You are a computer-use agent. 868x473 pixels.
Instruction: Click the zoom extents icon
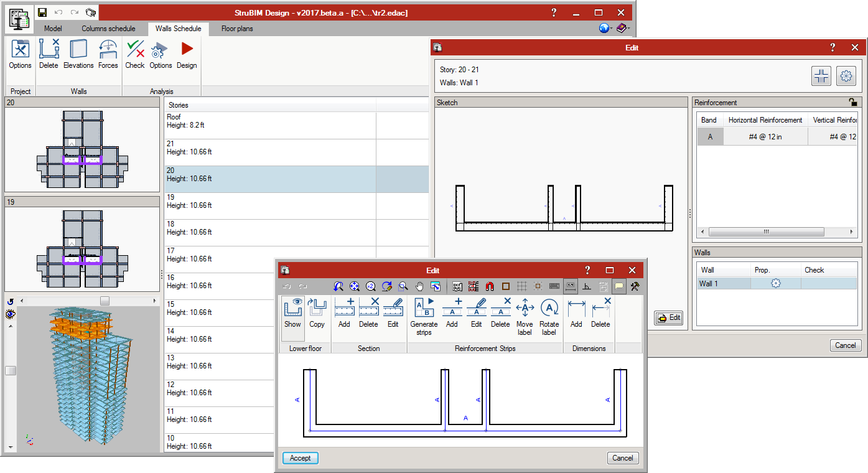(x=355, y=286)
